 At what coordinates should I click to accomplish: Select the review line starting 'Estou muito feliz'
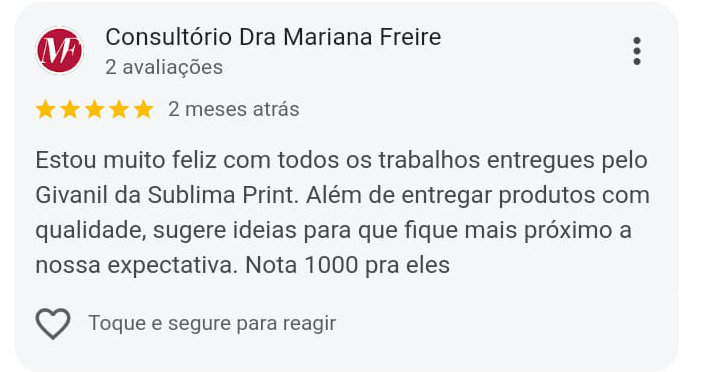tap(342, 160)
